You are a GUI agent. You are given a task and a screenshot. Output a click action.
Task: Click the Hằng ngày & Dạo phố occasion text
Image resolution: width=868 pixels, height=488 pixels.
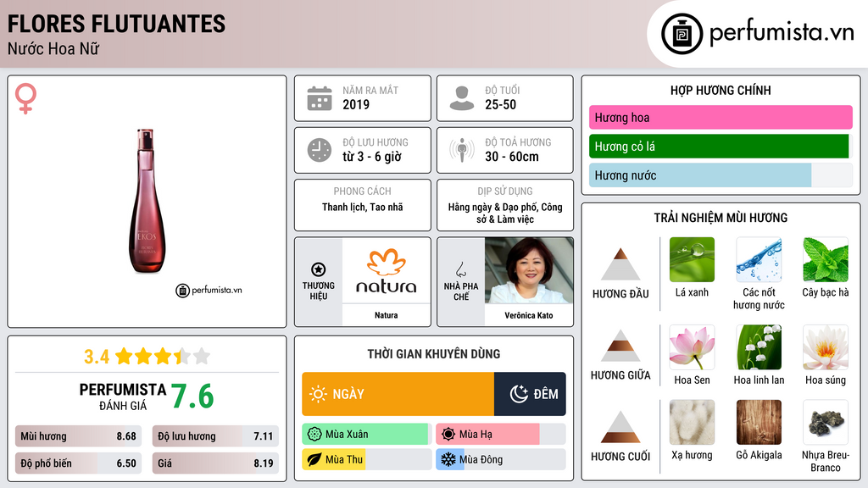[505, 213]
